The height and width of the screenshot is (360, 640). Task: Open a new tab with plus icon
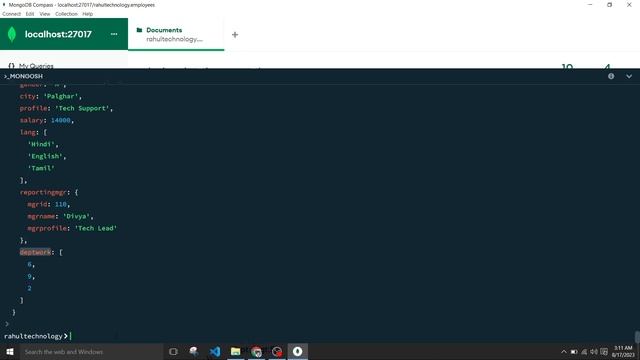click(235, 35)
